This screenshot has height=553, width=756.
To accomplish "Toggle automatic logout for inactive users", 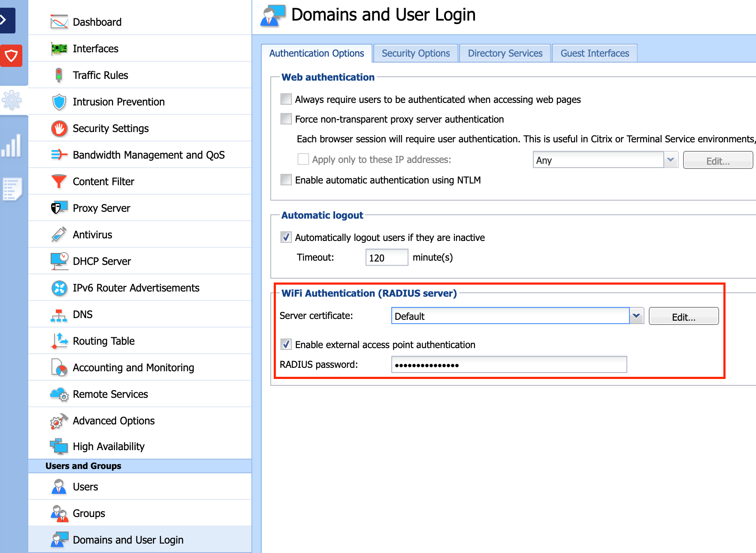I will pyautogui.click(x=286, y=237).
